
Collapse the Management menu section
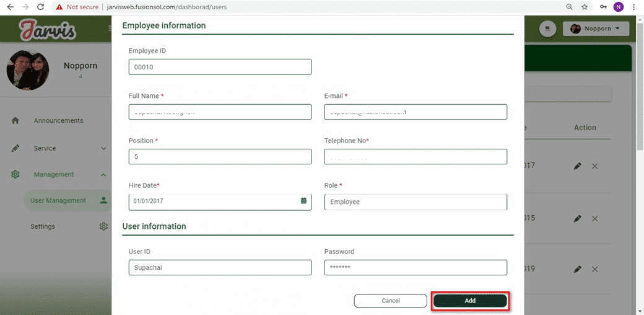[103, 175]
